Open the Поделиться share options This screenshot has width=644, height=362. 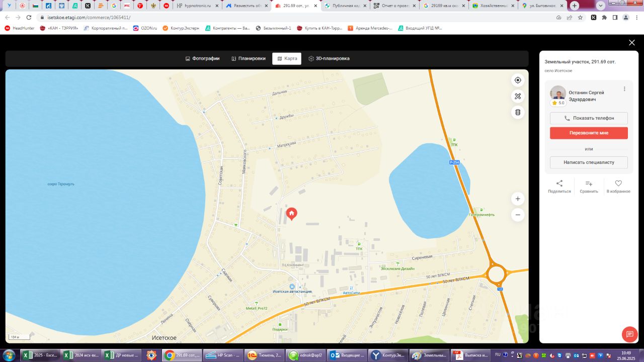[559, 187]
